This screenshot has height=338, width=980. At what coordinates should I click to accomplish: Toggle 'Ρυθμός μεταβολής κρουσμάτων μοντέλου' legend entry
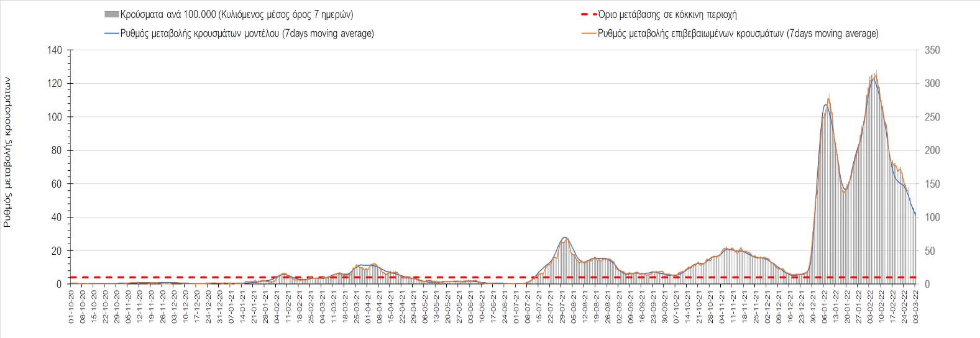tap(247, 34)
